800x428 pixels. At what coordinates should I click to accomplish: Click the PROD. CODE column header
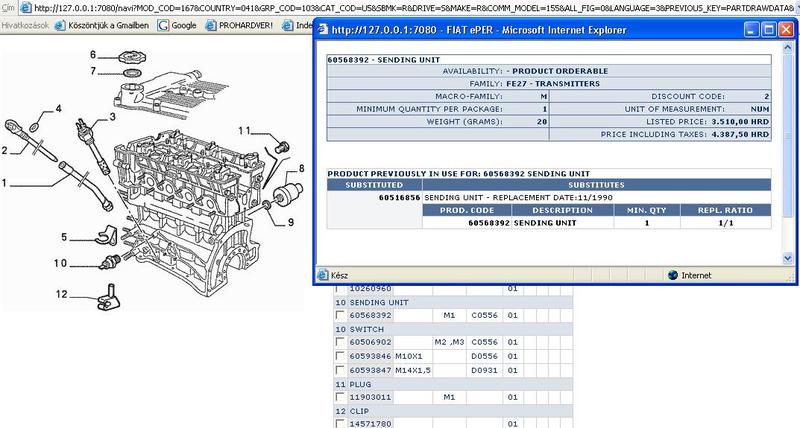point(467,210)
